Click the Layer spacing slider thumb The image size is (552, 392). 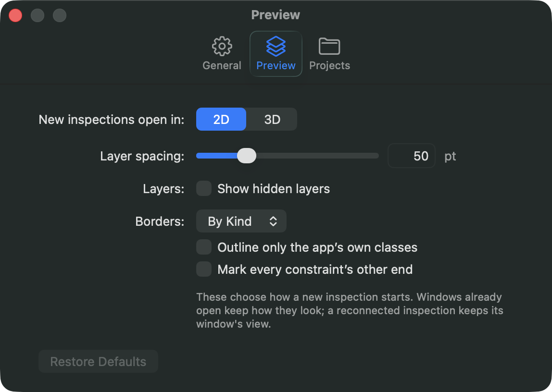click(x=246, y=156)
